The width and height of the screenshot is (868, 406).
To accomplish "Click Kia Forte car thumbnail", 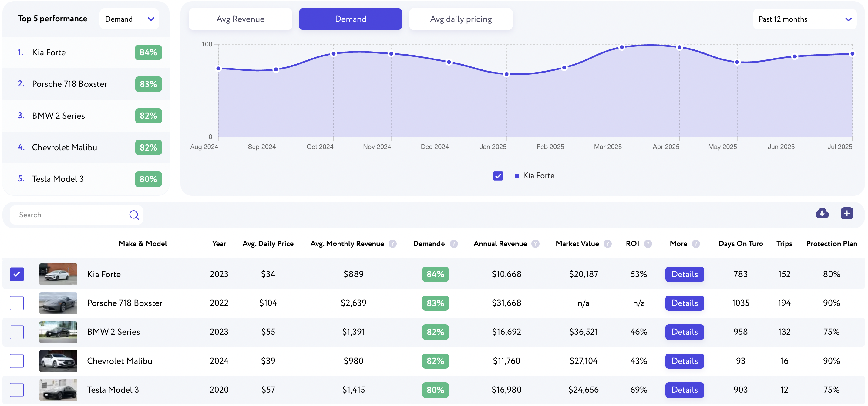I will click(58, 274).
